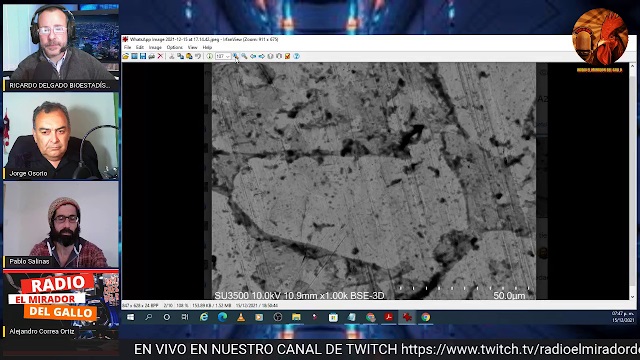Open OBS Studio from the taskbar

(278, 317)
